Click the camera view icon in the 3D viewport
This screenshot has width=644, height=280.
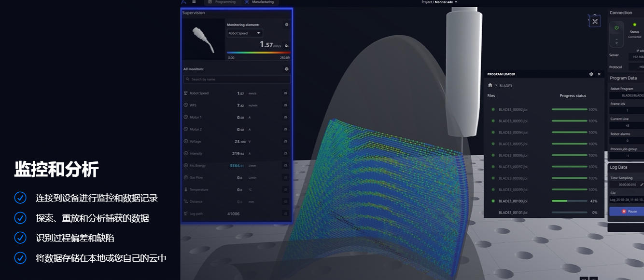click(x=594, y=20)
